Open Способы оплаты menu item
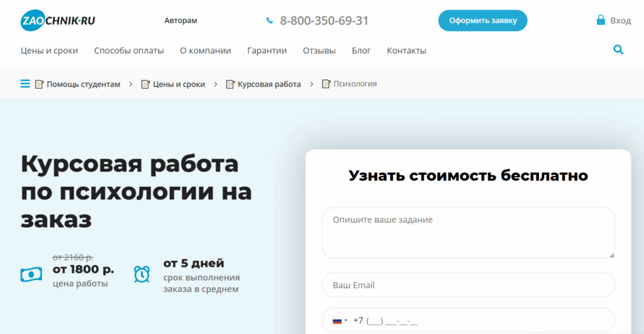Screen dimensions: 644x334 129,50
